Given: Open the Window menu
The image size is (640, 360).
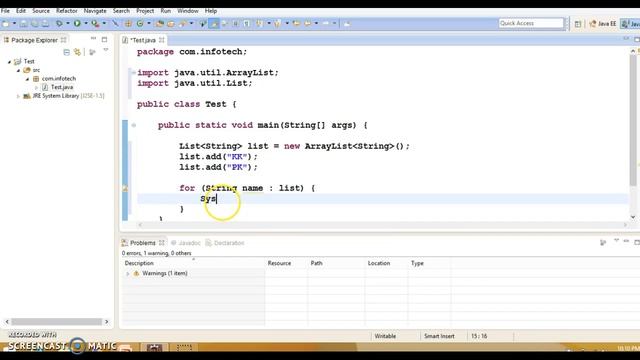Looking at the screenshot, I should pos(188,11).
